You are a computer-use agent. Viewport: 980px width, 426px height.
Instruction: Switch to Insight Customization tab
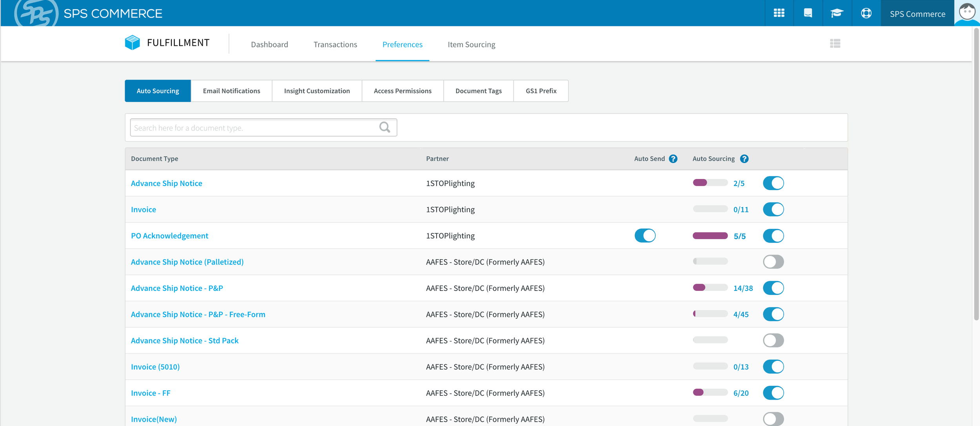(317, 91)
